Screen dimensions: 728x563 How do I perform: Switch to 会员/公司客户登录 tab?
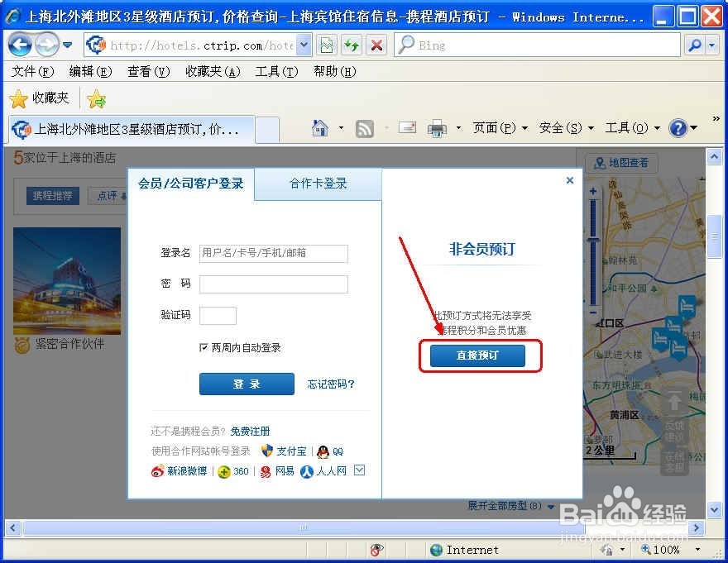(x=191, y=184)
